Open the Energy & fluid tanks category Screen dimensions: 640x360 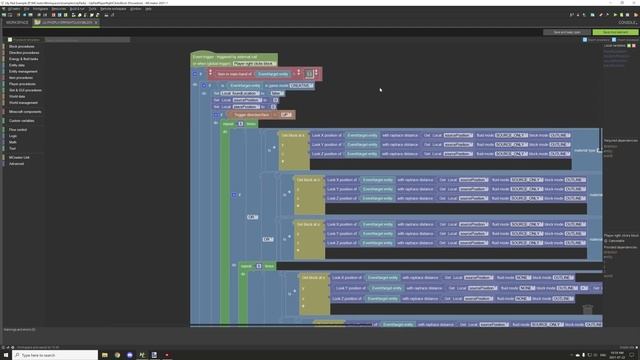[23, 59]
